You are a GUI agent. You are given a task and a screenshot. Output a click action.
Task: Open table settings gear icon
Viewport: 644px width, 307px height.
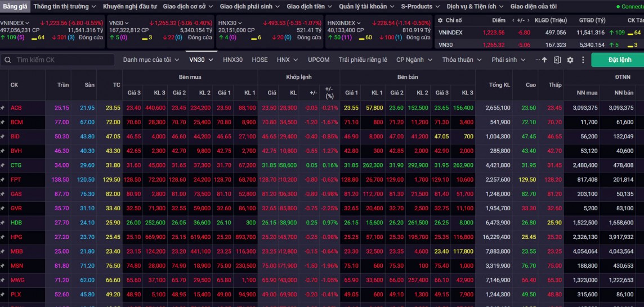pyautogui.click(x=570, y=60)
